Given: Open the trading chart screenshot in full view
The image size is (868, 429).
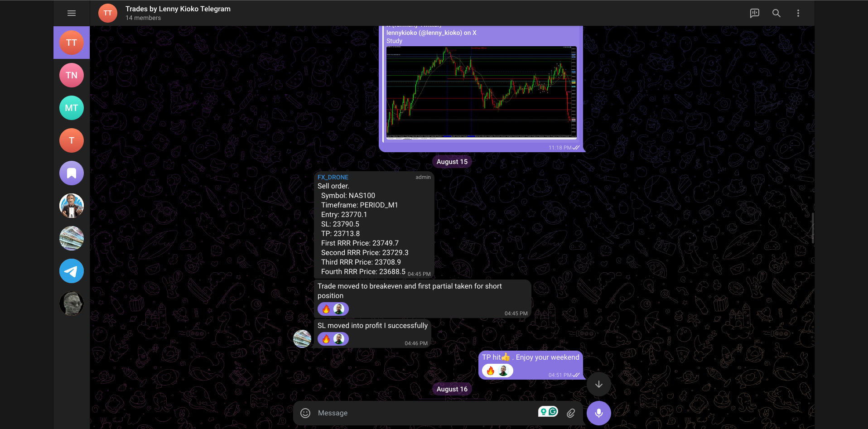Looking at the screenshot, I should (482, 92).
